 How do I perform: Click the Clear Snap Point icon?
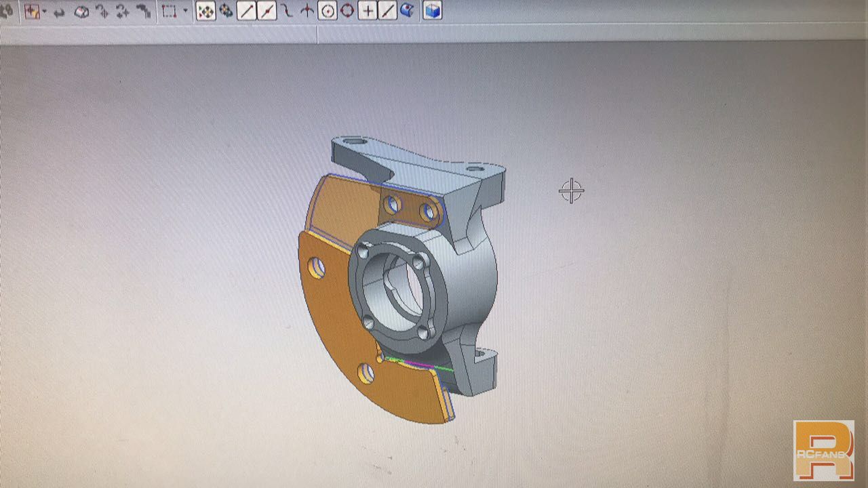(226, 11)
